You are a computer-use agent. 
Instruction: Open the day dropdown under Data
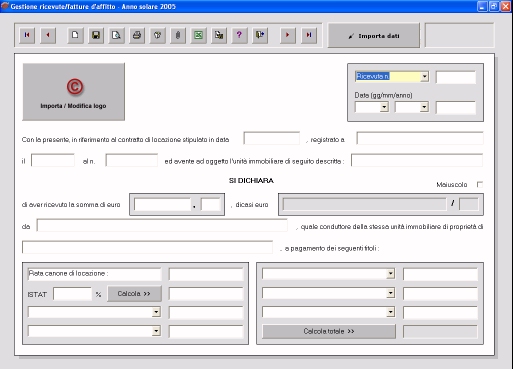(384, 107)
